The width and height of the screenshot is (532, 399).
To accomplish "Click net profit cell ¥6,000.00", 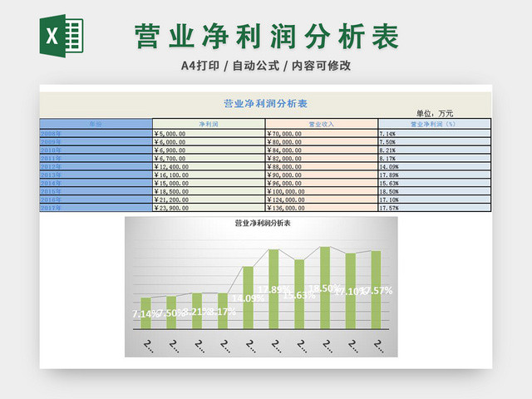I will [209, 142].
